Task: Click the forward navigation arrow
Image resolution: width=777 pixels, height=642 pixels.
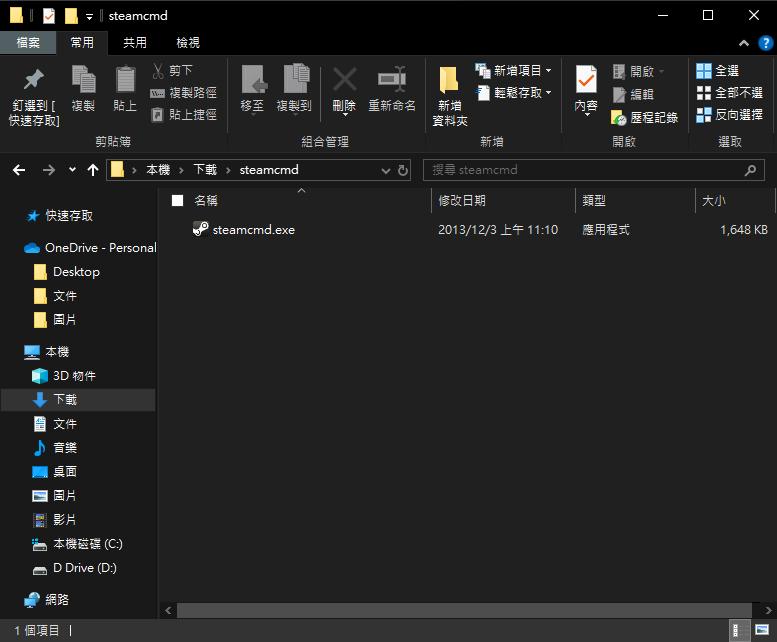Action: click(x=49, y=170)
